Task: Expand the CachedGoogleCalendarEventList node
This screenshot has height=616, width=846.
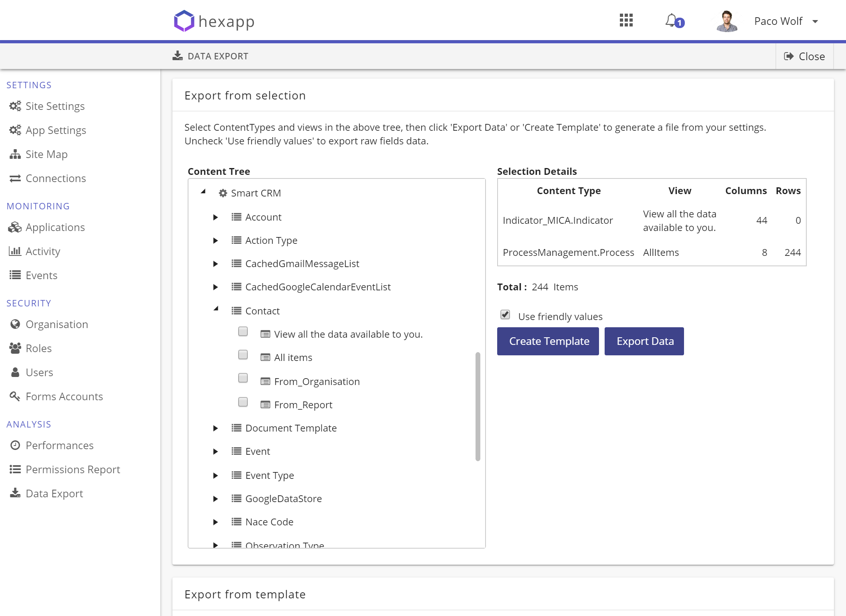Action: [215, 287]
